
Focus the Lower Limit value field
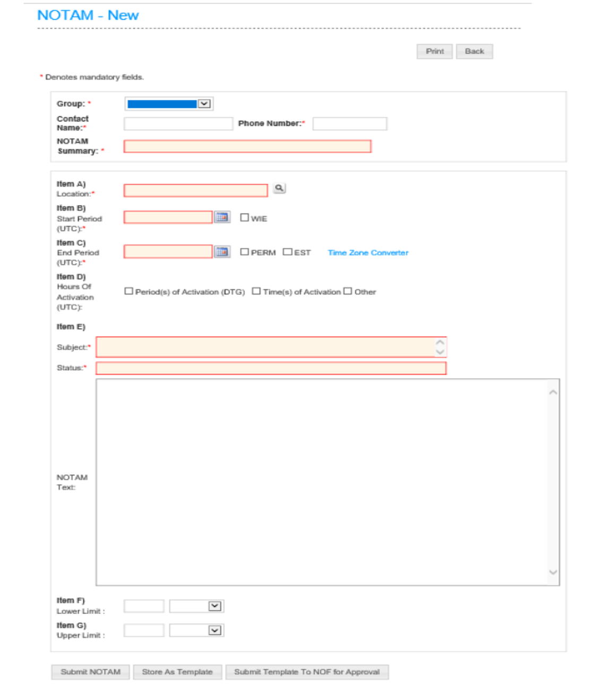point(144,606)
